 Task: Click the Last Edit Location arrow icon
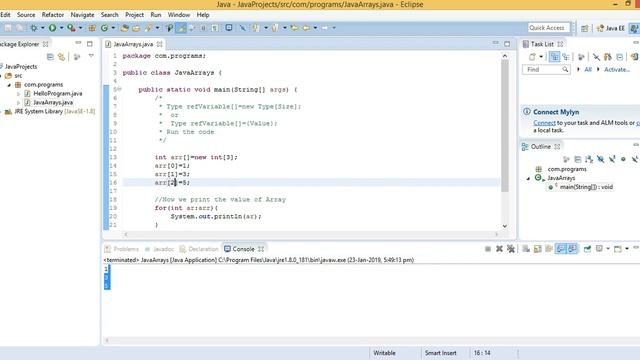pyautogui.click(x=294, y=28)
